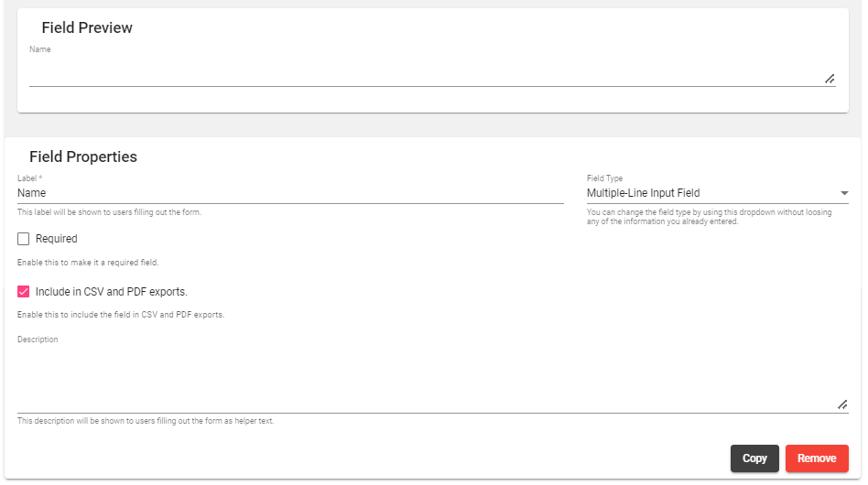Click the Copy button
Image resolution: width=868 pixels, height=485 pixels.
pos(754,458)
